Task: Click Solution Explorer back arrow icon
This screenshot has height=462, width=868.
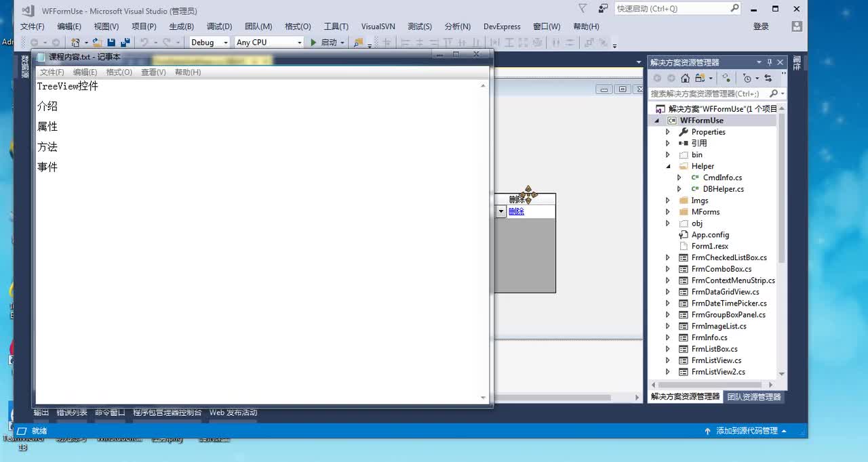Action: pyautogui.click(x=657, y=78)
